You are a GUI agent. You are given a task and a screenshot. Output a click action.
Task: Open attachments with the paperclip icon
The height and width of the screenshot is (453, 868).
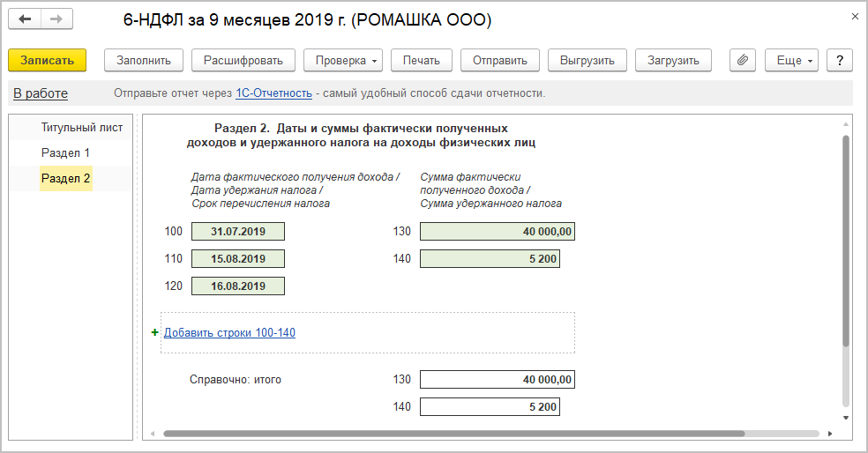(x=743, y=60)
